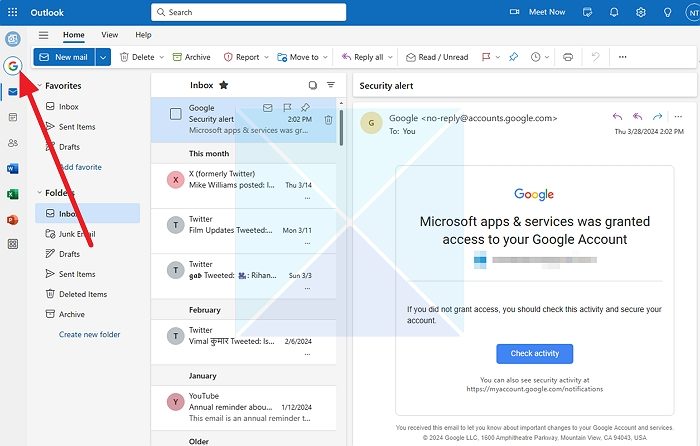Click Add favorite link
Image resolution: width=700 pixels, height=446 pixels.
click(81, 167)
